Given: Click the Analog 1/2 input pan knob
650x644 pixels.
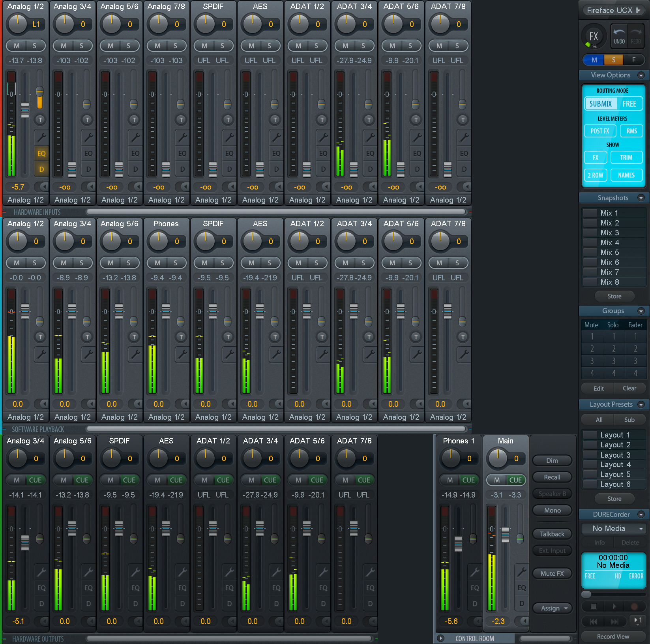Looking at the screenshot, I should click(18, 23).
